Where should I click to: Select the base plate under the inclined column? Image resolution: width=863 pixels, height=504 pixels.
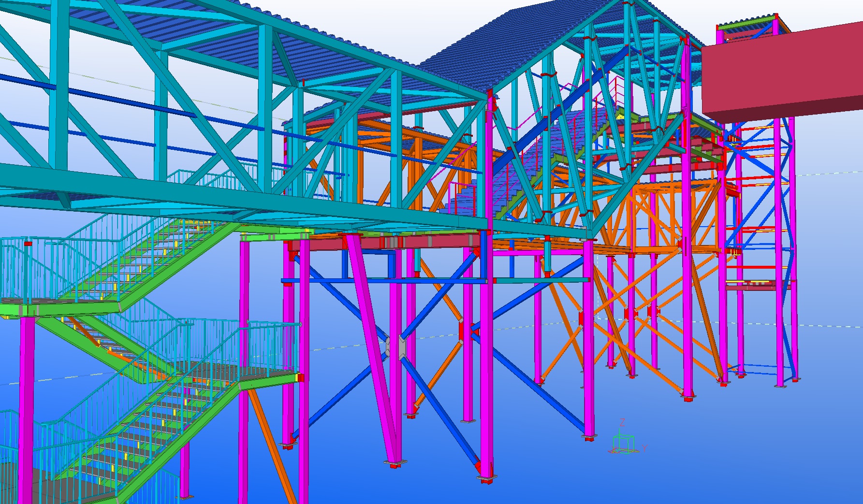[395, 464]
